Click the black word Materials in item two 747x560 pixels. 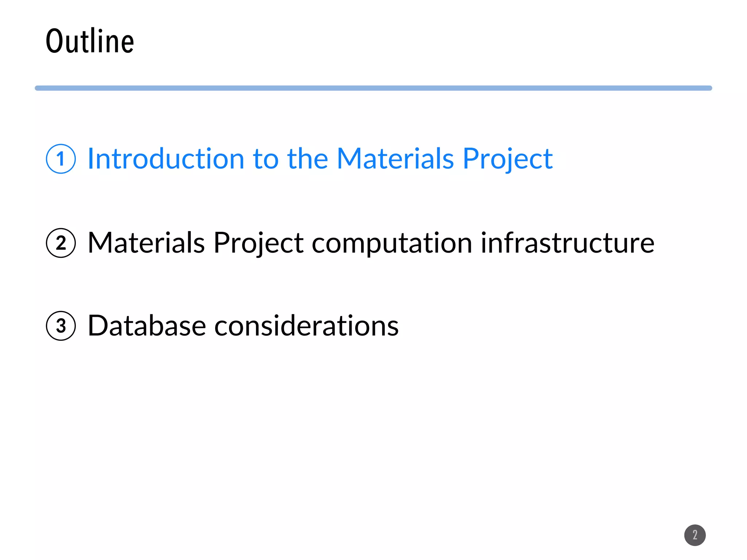(146, 243)
